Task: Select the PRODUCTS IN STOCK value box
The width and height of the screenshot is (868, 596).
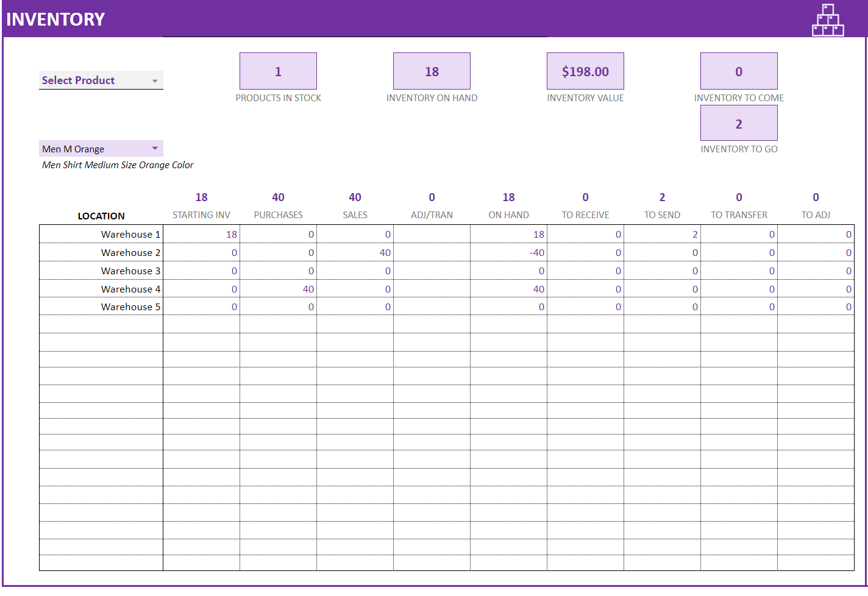Action: click(278, 71)
